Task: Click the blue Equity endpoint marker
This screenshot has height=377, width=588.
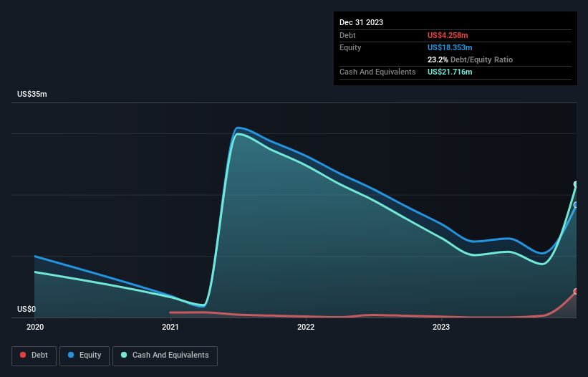Action: [x=577, y=205]
